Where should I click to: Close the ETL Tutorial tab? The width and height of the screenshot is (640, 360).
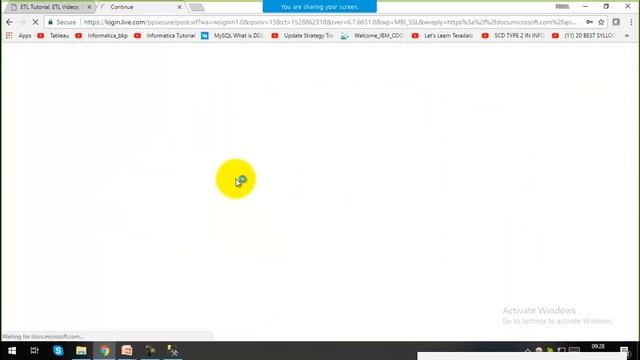point(89,7)
